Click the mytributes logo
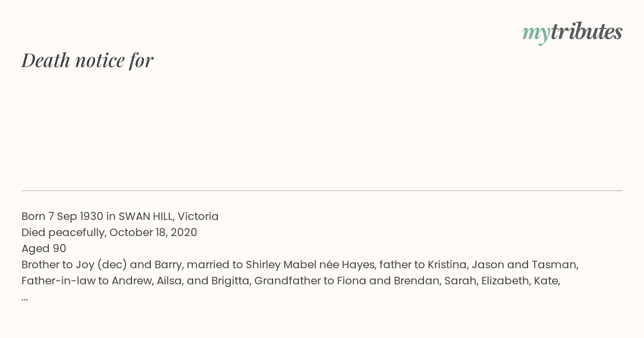Viewport: 644px width, 338px height. coord(572,32)
